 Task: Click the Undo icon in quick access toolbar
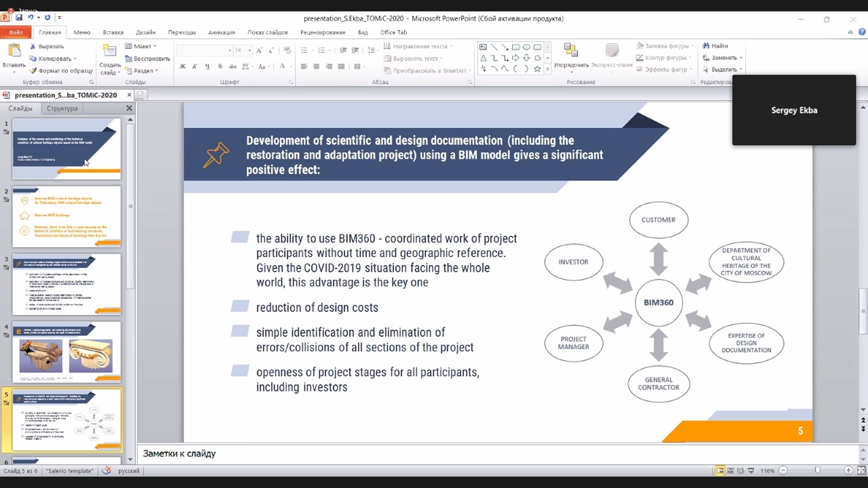(x=31, y=18)
